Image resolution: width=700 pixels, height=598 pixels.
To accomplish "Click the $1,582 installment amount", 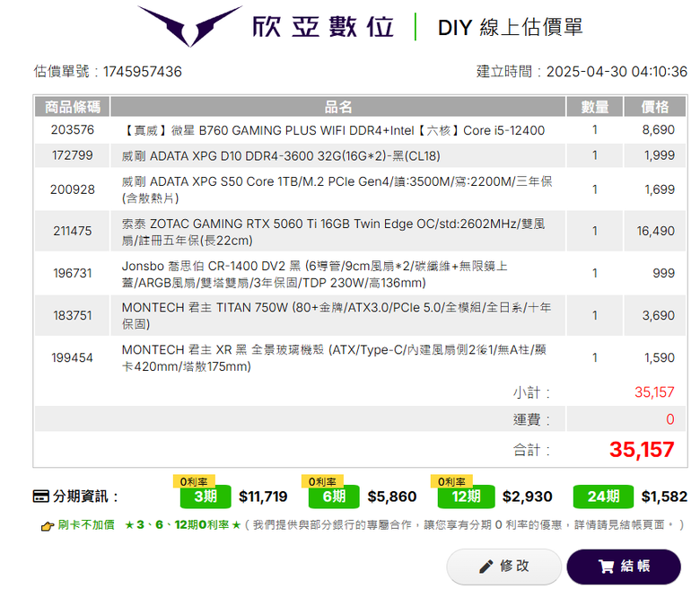I will coord(664,497).
